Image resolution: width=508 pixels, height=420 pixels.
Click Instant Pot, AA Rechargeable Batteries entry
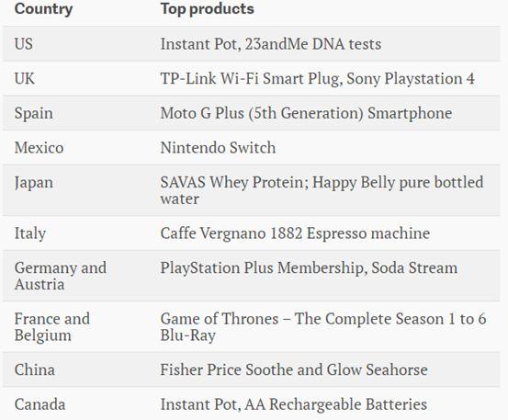[294, 404]
